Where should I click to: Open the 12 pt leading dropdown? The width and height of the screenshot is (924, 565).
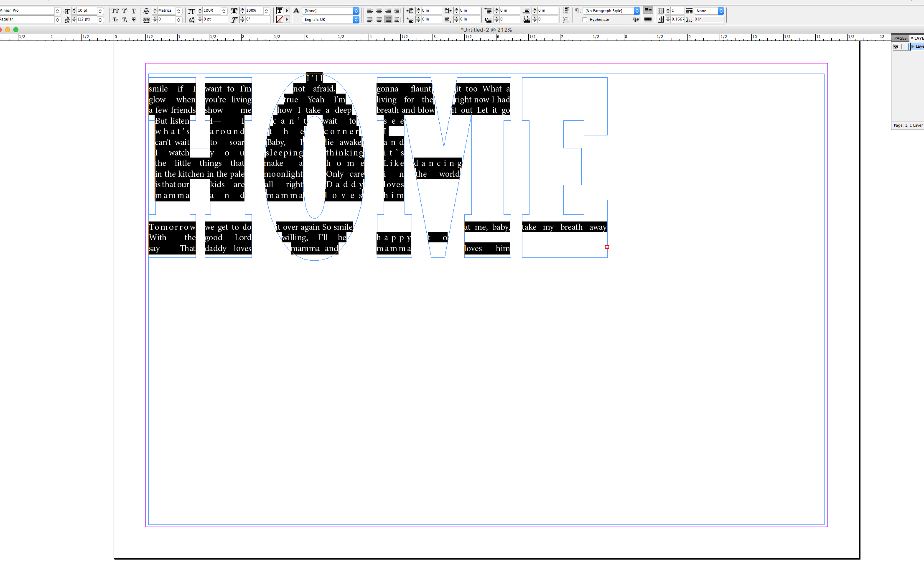pyautogui.click(x=100, y=20)
